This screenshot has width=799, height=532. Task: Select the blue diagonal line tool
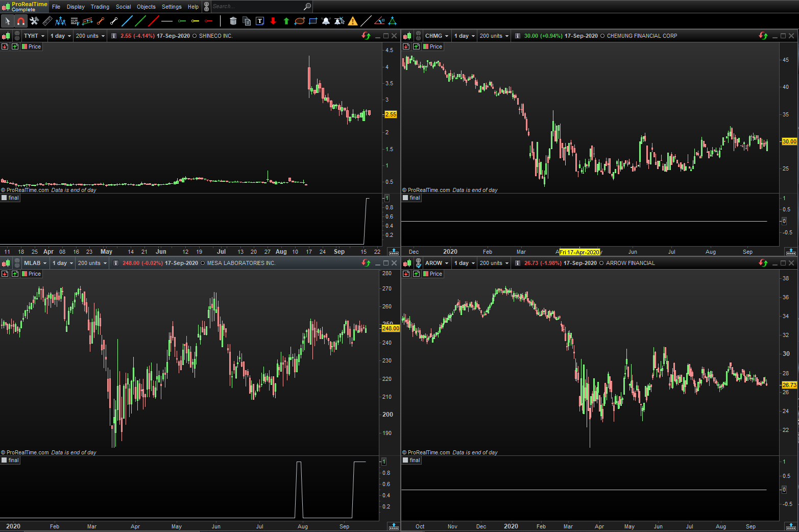127,21
